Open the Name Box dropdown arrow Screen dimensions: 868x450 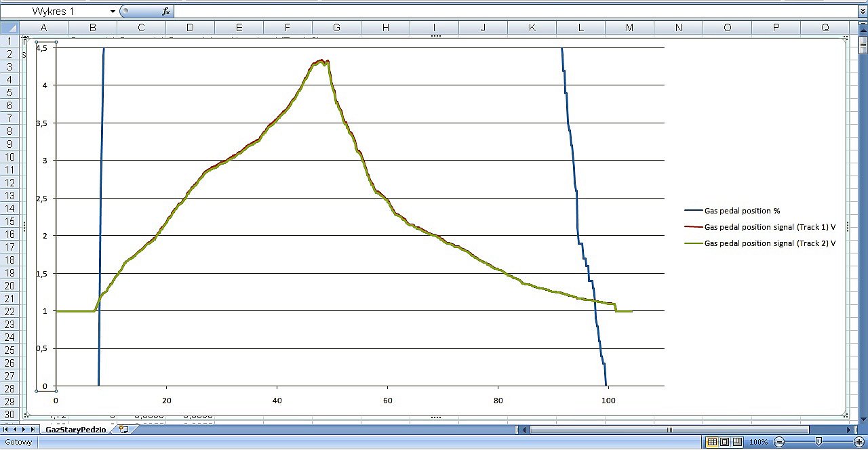(x=113, y=12)
